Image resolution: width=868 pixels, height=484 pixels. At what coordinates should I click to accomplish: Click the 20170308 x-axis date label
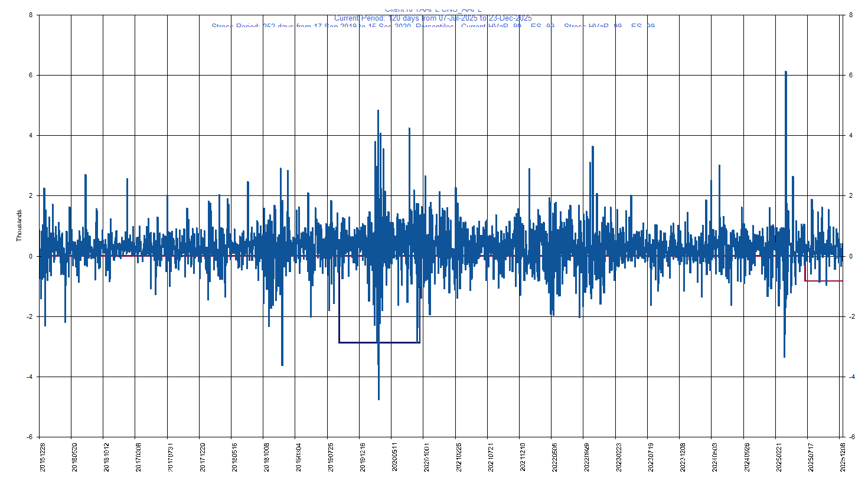139,457
